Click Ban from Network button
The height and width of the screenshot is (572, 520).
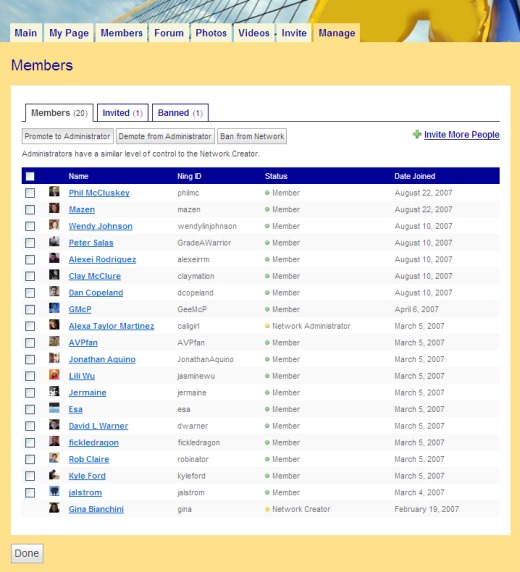click(x=252, y=136)
